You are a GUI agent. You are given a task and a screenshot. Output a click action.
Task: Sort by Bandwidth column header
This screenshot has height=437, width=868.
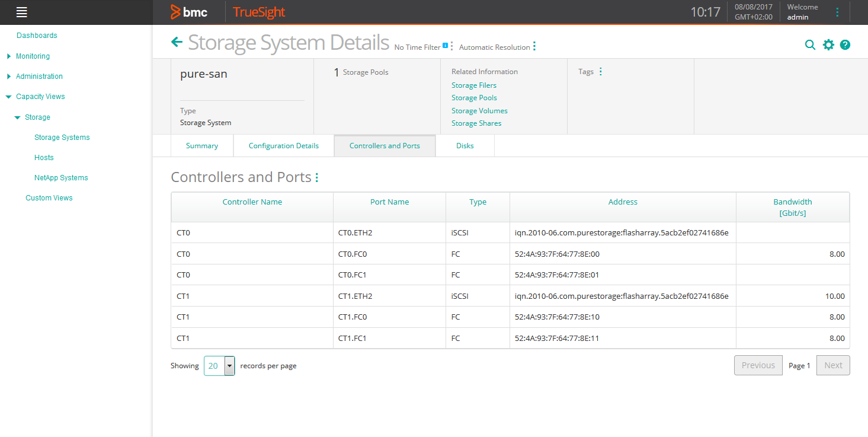pyautogui.click(x=793, y=207)
